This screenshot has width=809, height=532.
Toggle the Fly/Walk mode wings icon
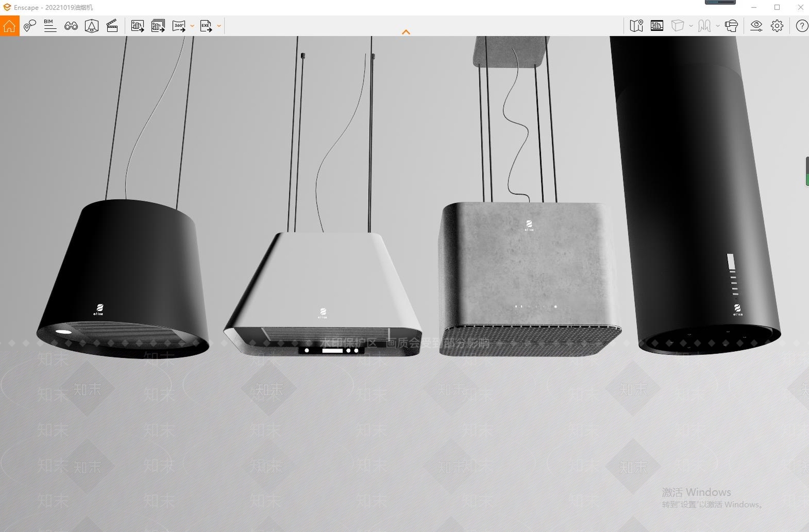point(704,26)
